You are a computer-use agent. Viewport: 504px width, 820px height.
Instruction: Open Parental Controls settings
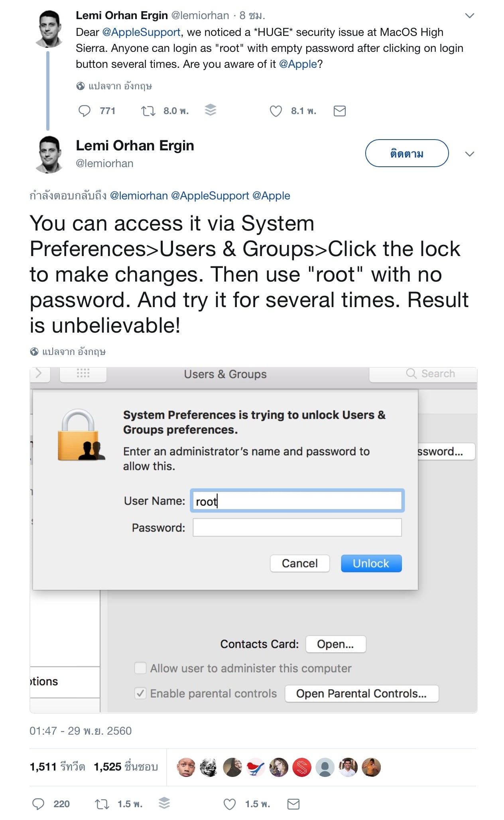coord(361,693)
